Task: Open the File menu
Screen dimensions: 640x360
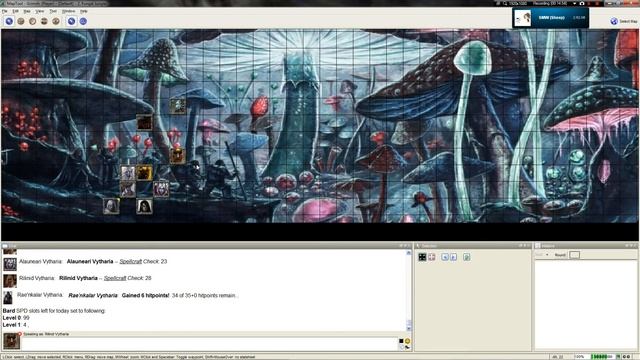Action: click(5, 11)
